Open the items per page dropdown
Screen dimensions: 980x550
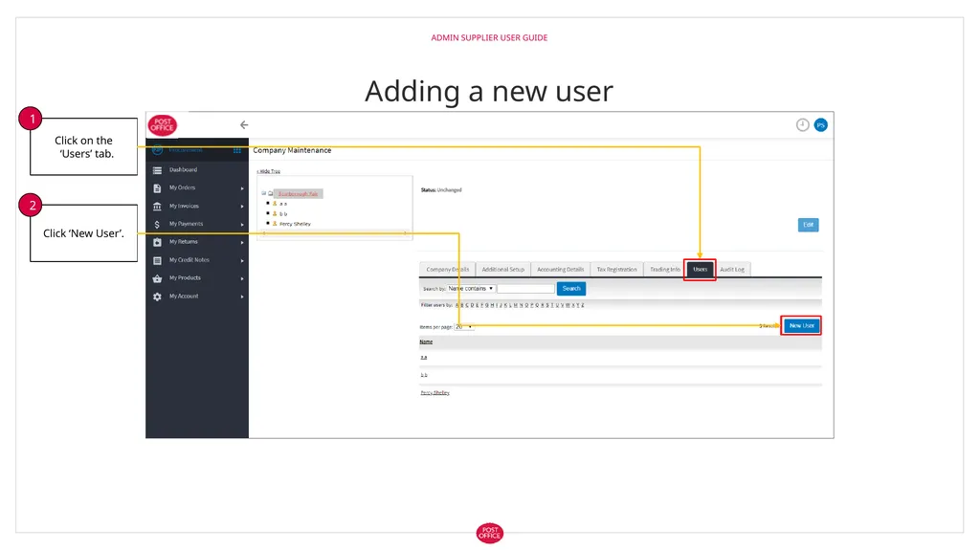(x=464, y=327)
